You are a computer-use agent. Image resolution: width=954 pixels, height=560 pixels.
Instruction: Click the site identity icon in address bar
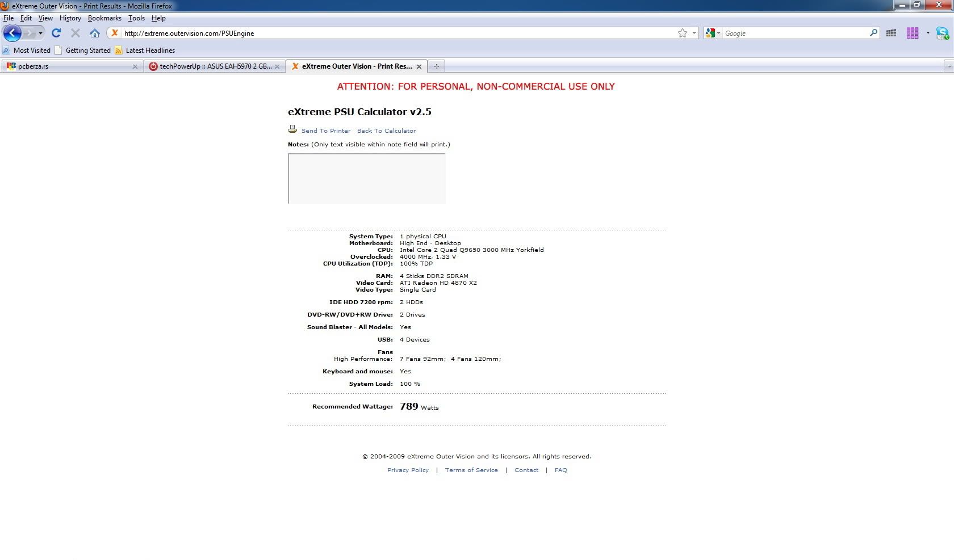(x=115, y=33)
